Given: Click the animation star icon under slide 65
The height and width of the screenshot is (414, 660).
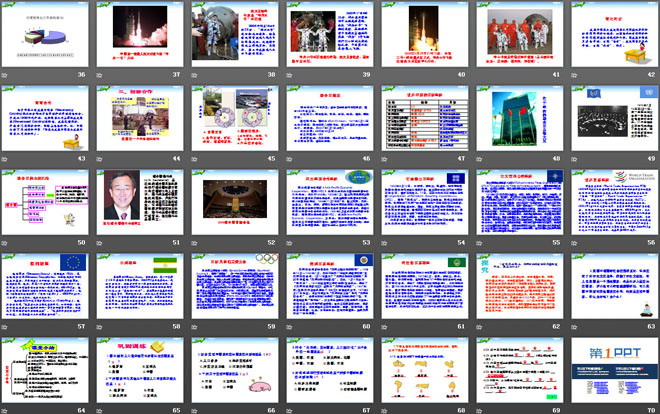Looking at the screenshot, I should coord(100,409).
